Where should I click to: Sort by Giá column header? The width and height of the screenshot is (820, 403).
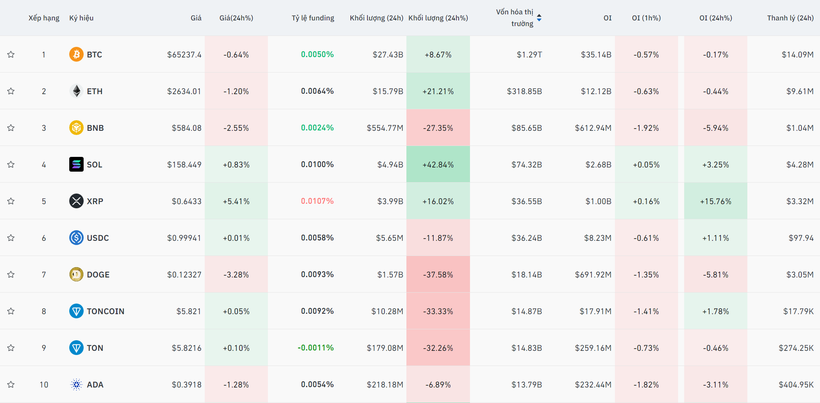[195, 18]
